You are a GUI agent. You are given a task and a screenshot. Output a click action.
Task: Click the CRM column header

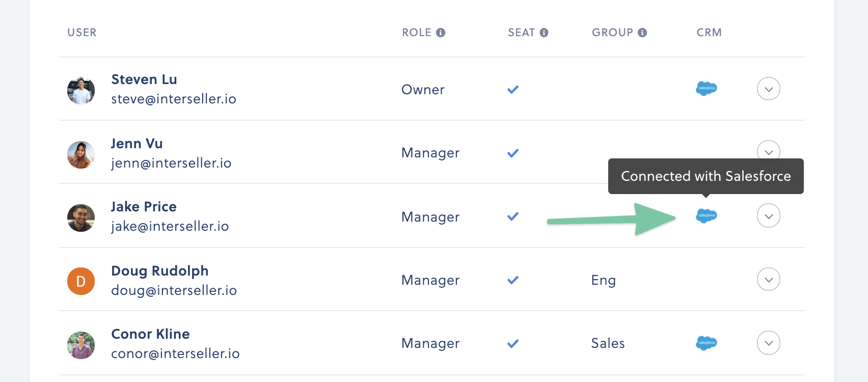tap(709, 33)
